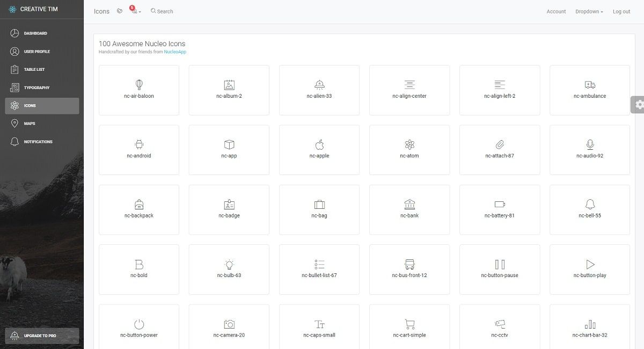Click the nc-bulb-63 lightbulb icon
Screen dimensions: 644x349
tap(229, 265)
